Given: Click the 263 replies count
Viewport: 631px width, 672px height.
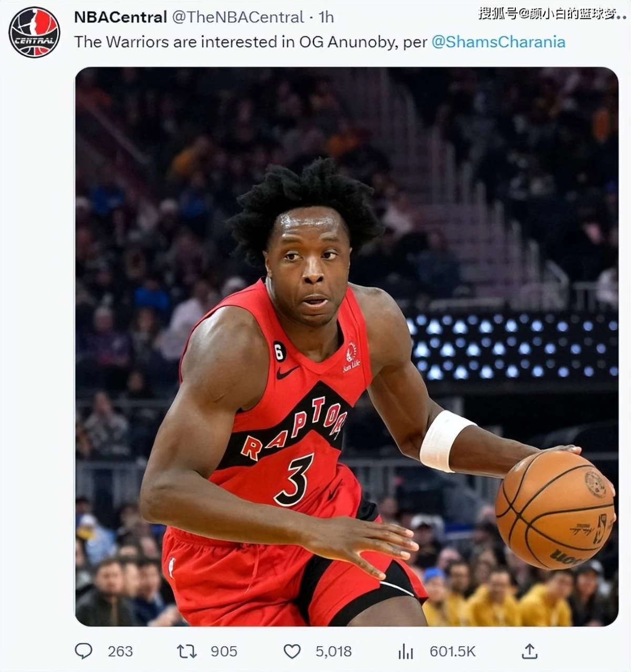Looking at the screenshot, I should coord(120,651).
